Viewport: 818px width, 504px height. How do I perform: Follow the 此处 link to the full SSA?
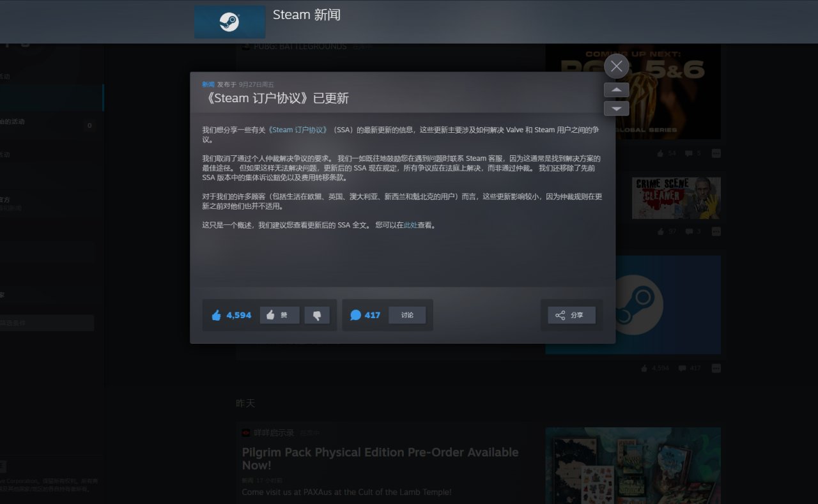point(410,225)
